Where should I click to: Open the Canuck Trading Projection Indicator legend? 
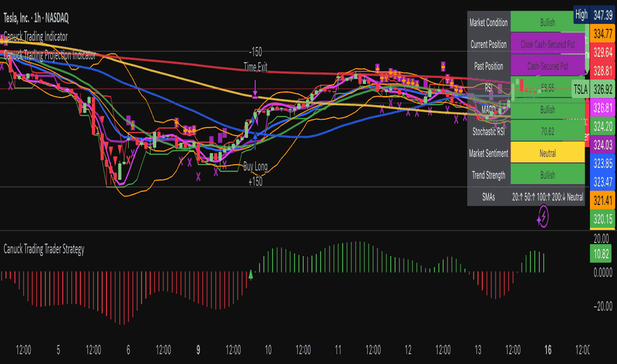tap(50, 55)
